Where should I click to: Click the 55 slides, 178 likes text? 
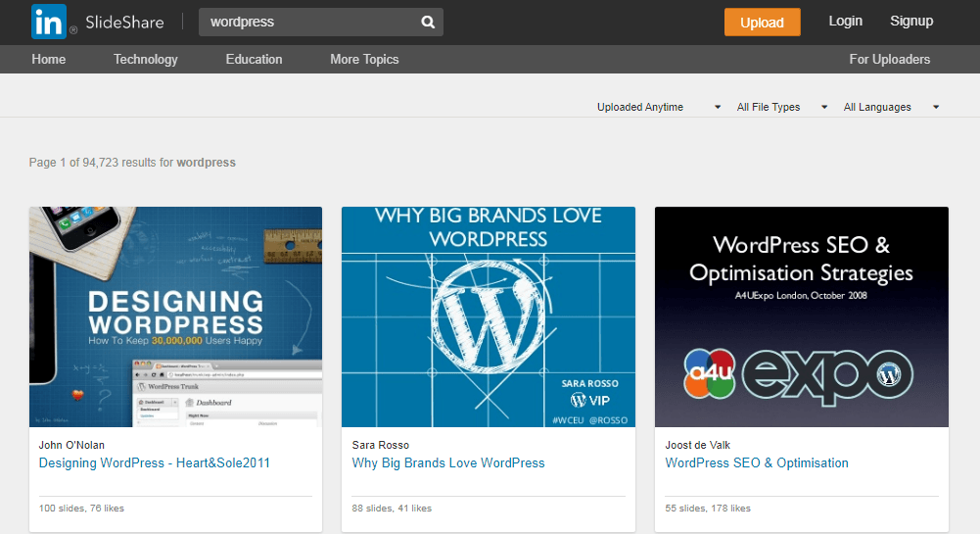tap(708, 509)
